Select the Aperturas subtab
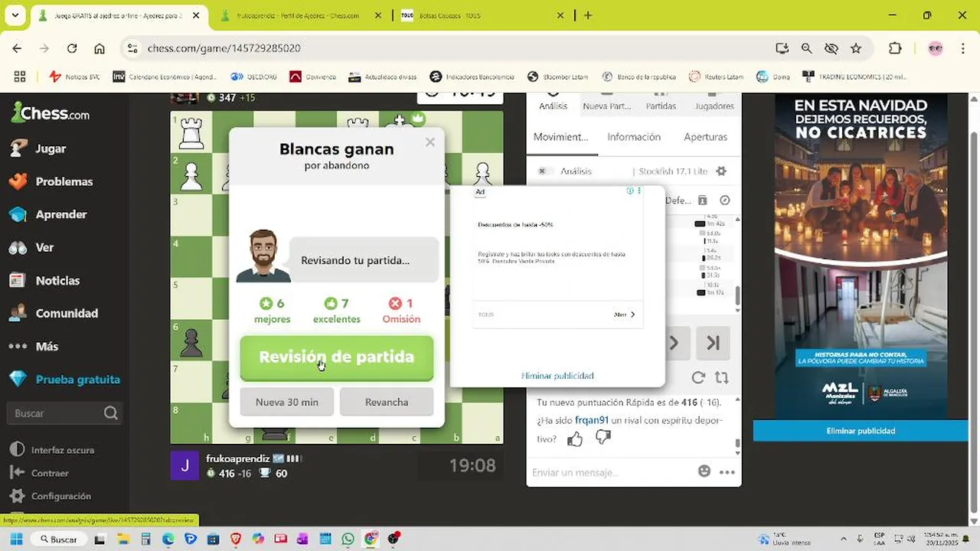This screenshot has width=980, height=551. point(705,137)
